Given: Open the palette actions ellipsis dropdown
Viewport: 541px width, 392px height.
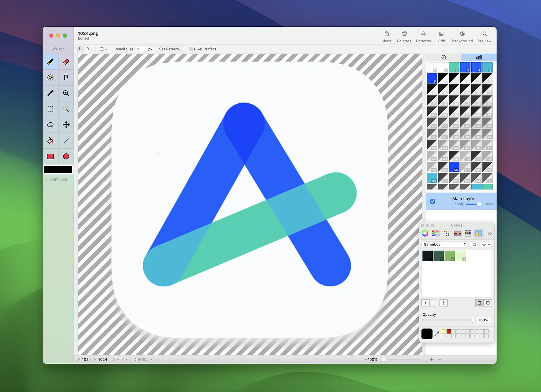Looking at the screenshot, I should tap(486, 244).
